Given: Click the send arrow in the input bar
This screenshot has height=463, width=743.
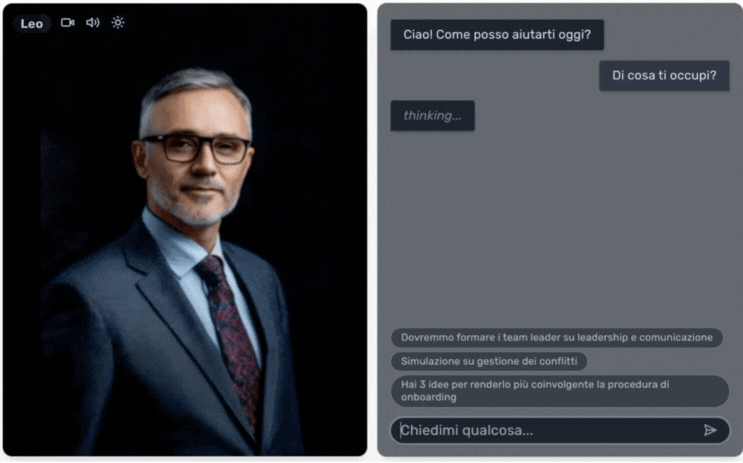Looking at the screenshot, I should (x=709, y=430).
